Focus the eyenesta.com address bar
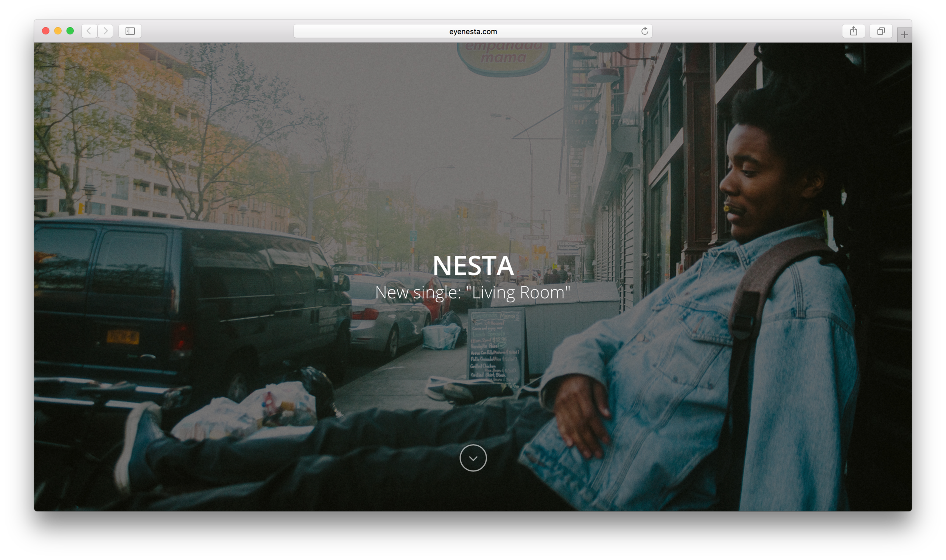Viewport: 946px width, 560px height. (x=473, y=31)
